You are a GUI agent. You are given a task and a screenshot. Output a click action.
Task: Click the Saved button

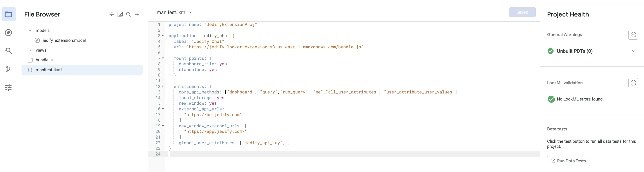pyautogui.click(x=522, y=12)
